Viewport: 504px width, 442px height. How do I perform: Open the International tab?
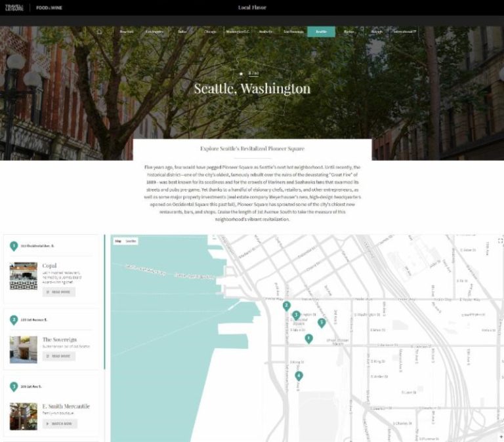coord(405,31)
